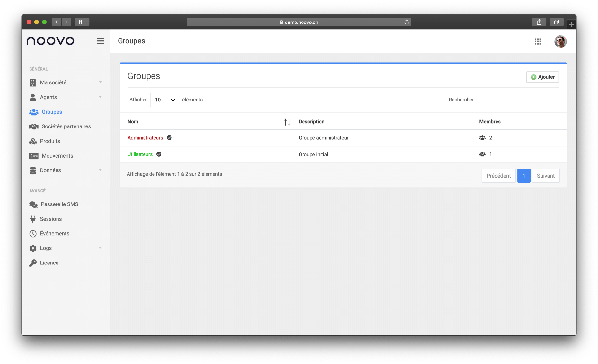
Task: Expand the Ma société submenu
Action: pos(100,82)
